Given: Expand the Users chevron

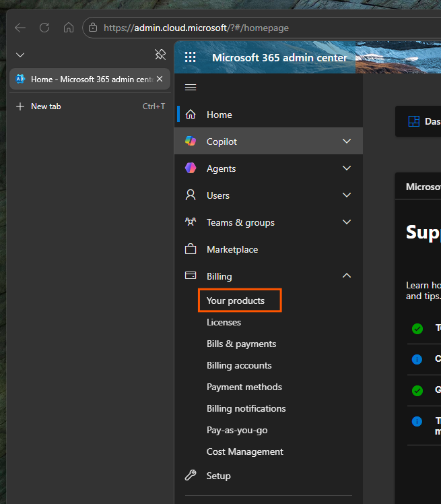Looking at the screenshot, I should tap(347, 195).
